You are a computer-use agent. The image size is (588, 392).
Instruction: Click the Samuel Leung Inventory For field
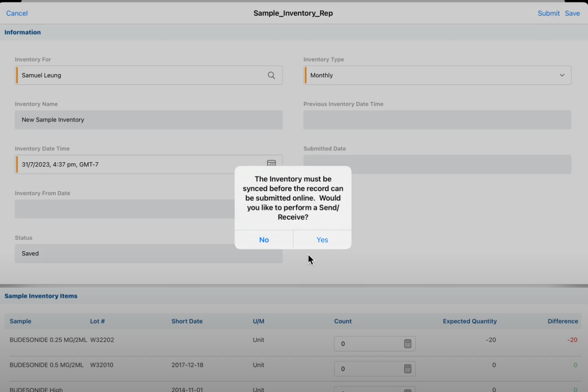click(x=137, y=75)
